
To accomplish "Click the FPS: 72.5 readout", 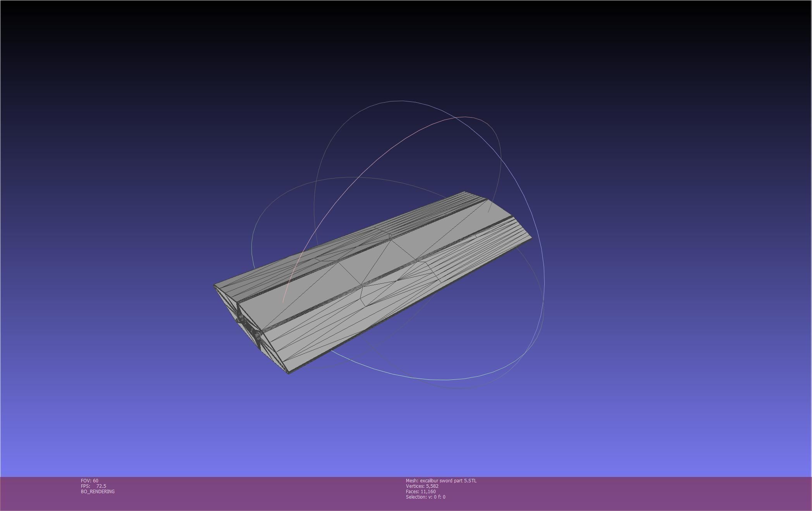I will (x=93, y=486).
